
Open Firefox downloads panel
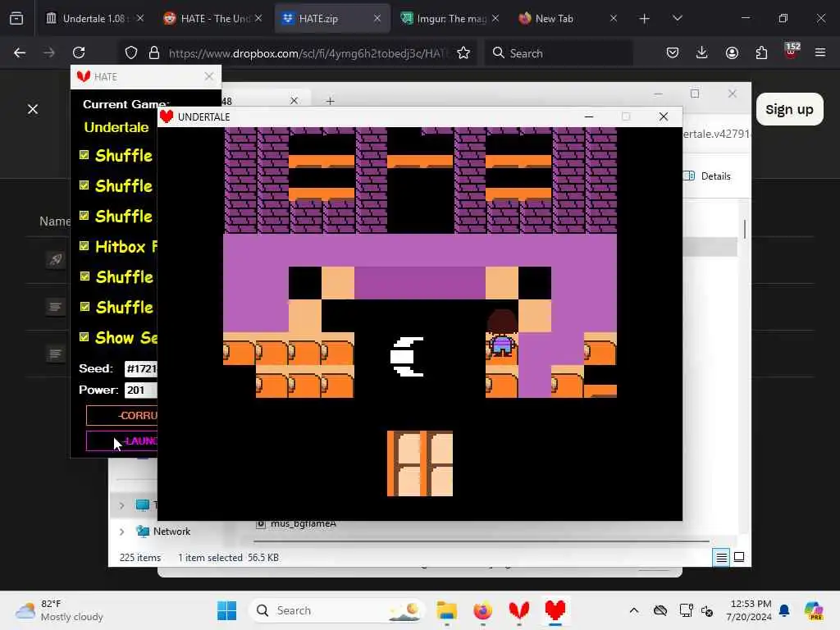(x=702, y=53)
